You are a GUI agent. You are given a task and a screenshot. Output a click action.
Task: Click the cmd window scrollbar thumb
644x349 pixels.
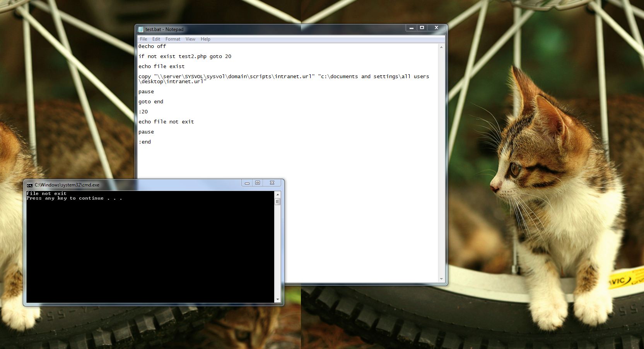(277, 202)
